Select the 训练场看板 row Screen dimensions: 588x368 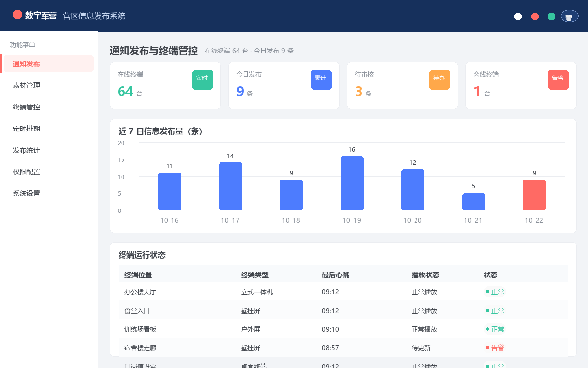[x=343, y=329]
